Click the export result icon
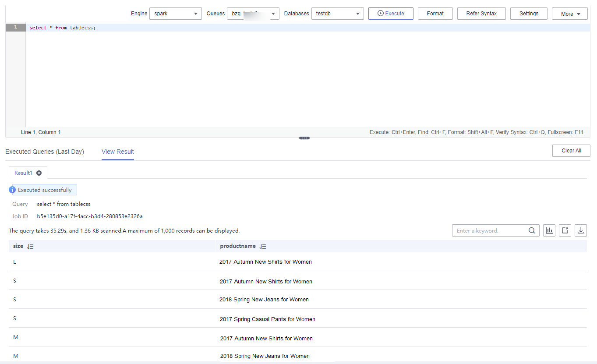This screenshot has height=364, width=597. point(565,230)
